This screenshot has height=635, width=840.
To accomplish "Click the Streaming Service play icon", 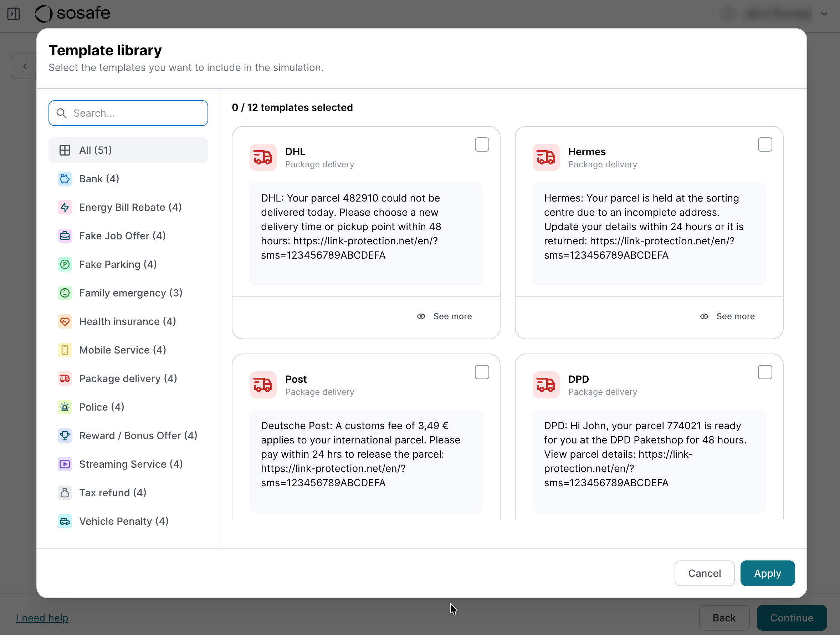I will [x=65, y=464].
